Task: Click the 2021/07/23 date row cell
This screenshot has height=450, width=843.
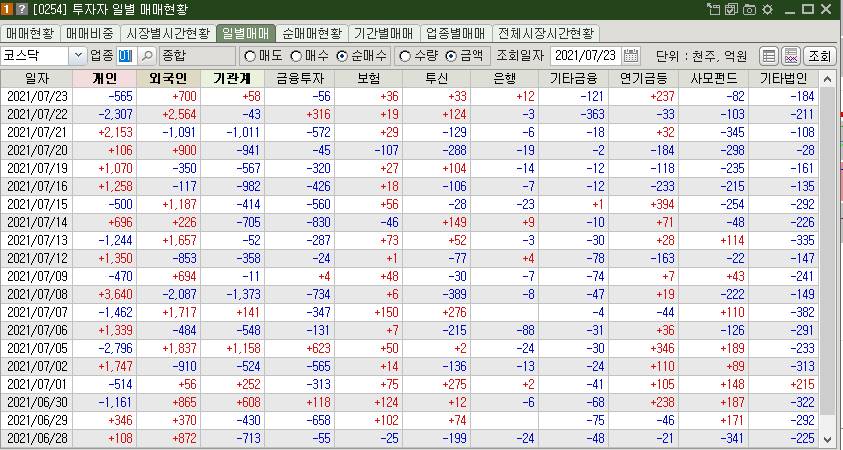Action: tap(37, 97)
